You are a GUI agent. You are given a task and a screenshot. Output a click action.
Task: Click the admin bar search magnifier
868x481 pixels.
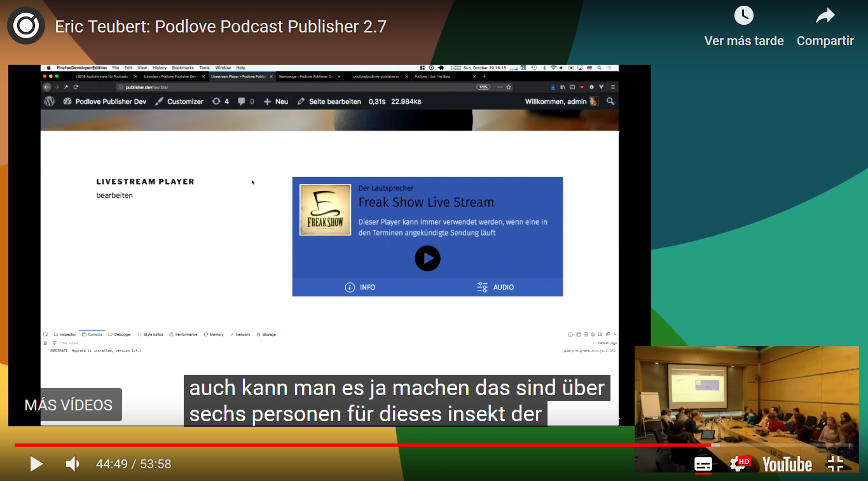coord(610,101)
